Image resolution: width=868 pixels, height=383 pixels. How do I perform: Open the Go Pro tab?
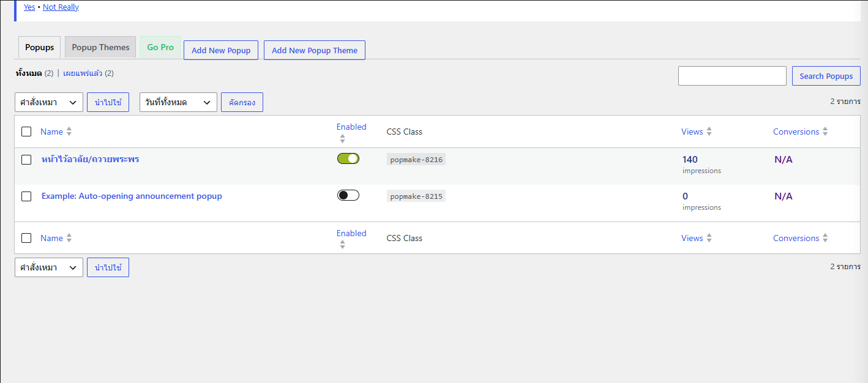click(x=160, y=47)
